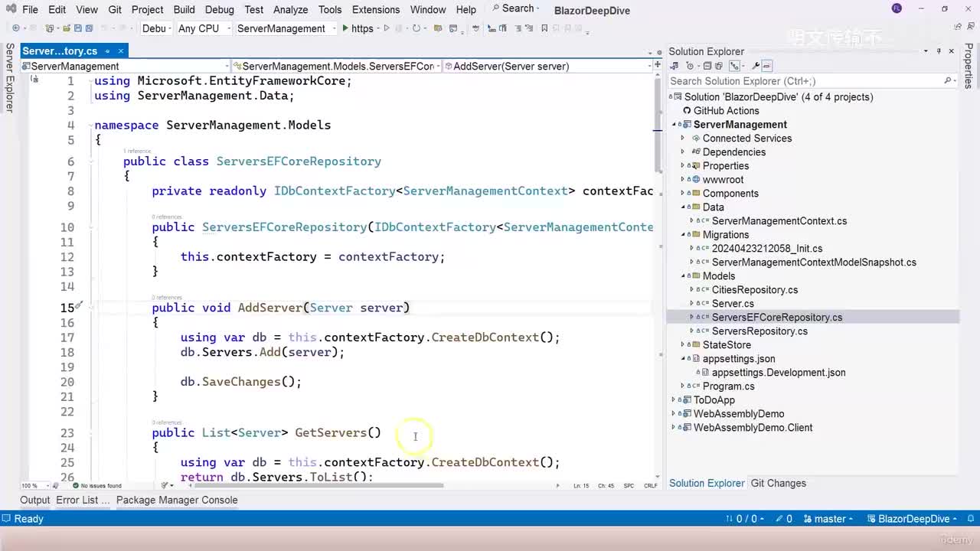This screenshot has width=980, height=551.
Task: Open the ServersEFCoreRepository type navigation dropdown
Action: click(x=337, y=67)
